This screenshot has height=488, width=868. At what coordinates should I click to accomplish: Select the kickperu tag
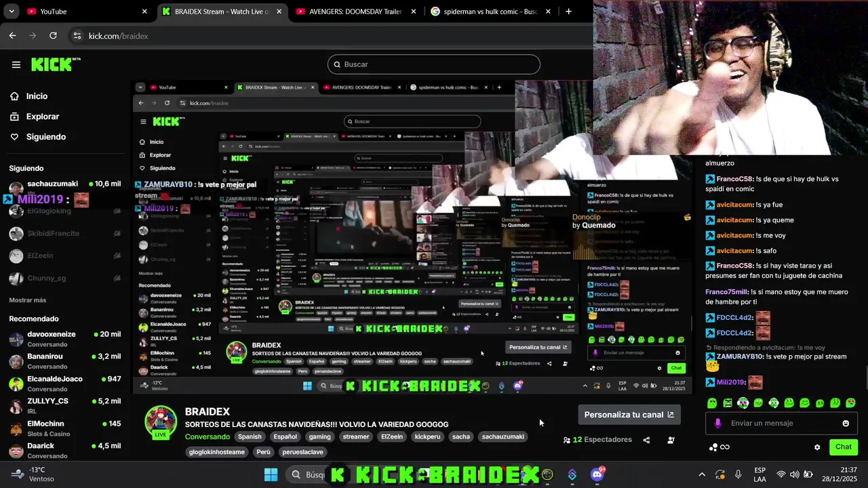[x=427, y=437]
